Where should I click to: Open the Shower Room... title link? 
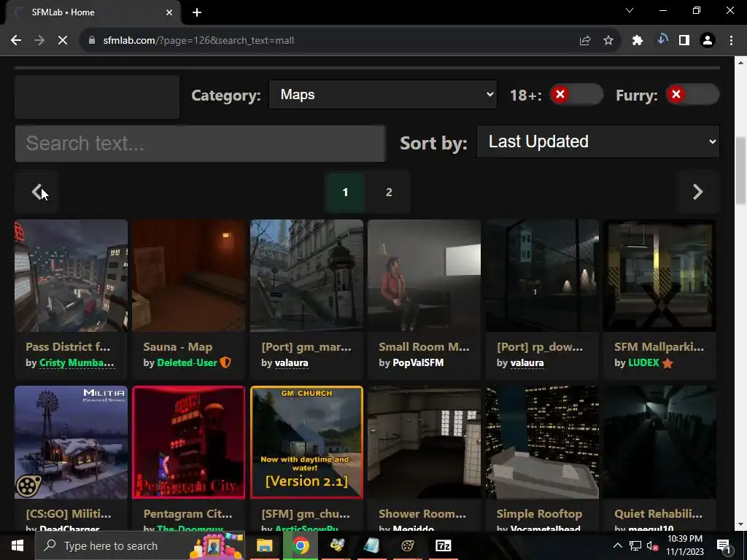point(422,514)
